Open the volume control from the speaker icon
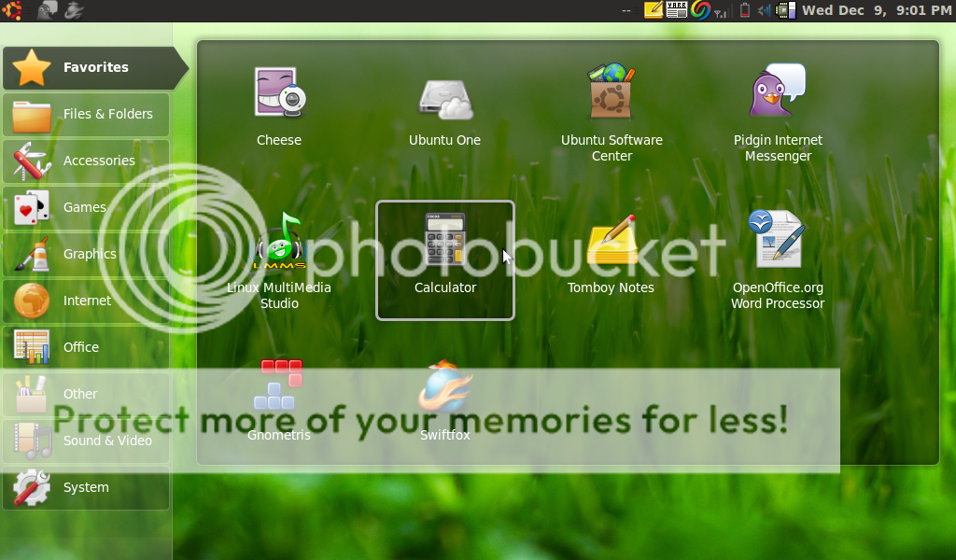956x560 pixels. [764, 10]
